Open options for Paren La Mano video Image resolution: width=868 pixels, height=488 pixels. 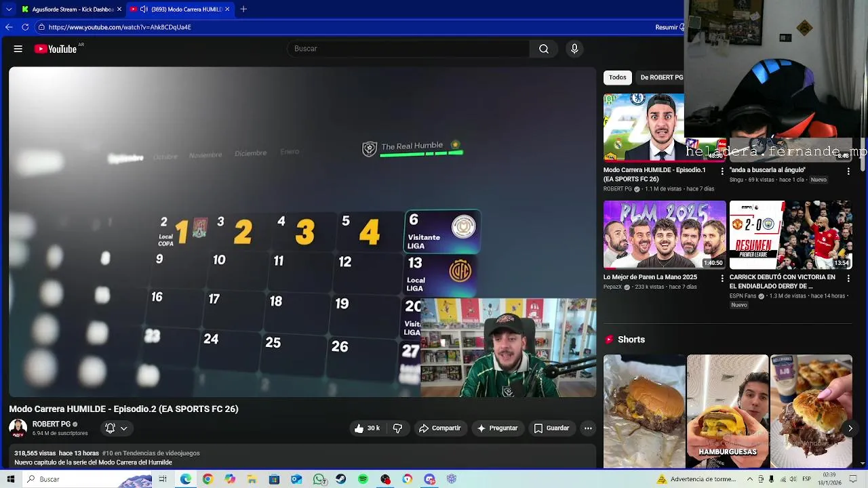pos(722,279)
